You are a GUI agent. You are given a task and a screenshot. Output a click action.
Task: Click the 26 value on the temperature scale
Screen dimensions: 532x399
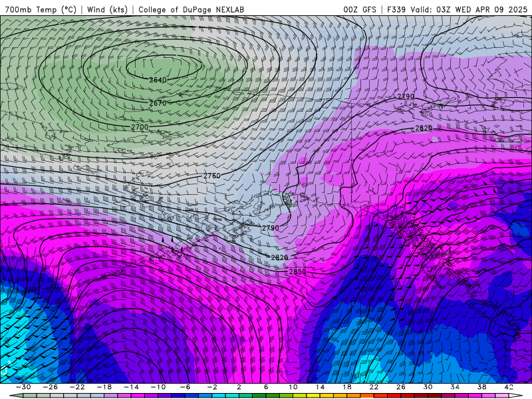401,387
